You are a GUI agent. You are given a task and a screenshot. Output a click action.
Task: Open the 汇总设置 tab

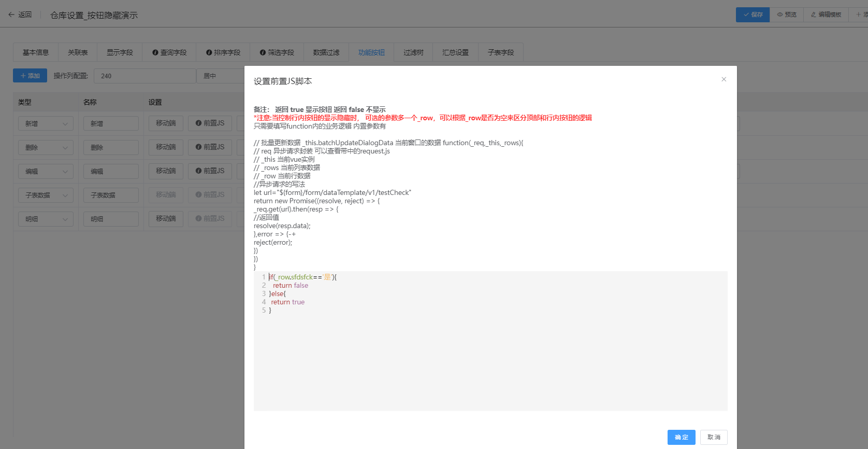[x=455, y=53]
